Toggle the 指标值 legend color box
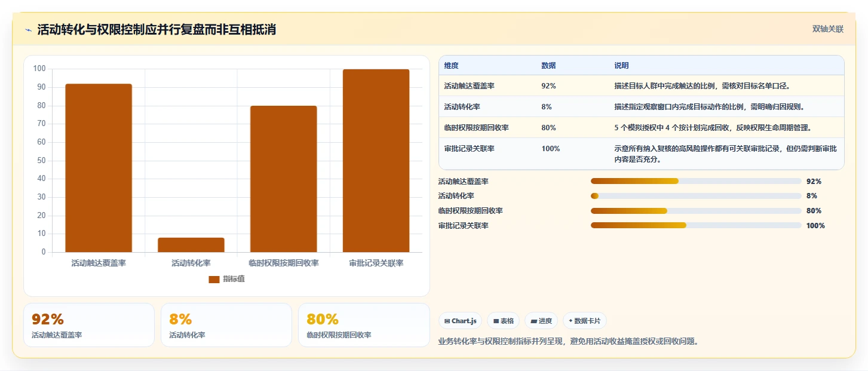 214,280
